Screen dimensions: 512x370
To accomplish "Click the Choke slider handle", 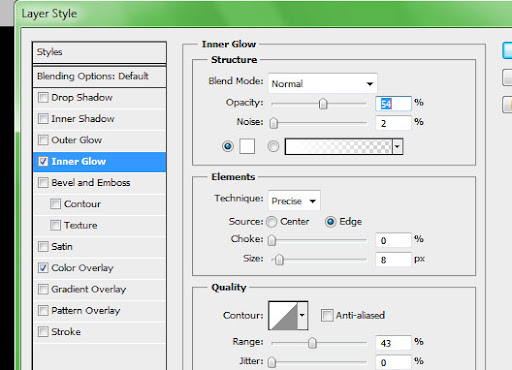I will tap(272, 240).
